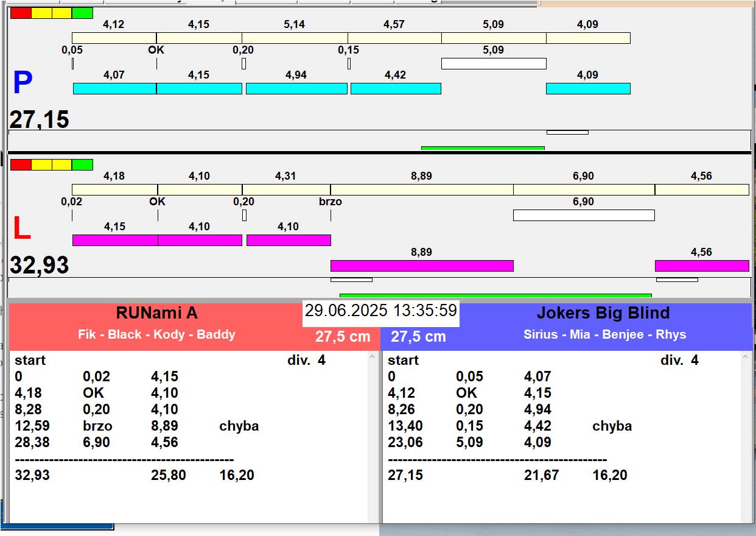
Task: Select the red L lane letter
Action: point(22,229)
